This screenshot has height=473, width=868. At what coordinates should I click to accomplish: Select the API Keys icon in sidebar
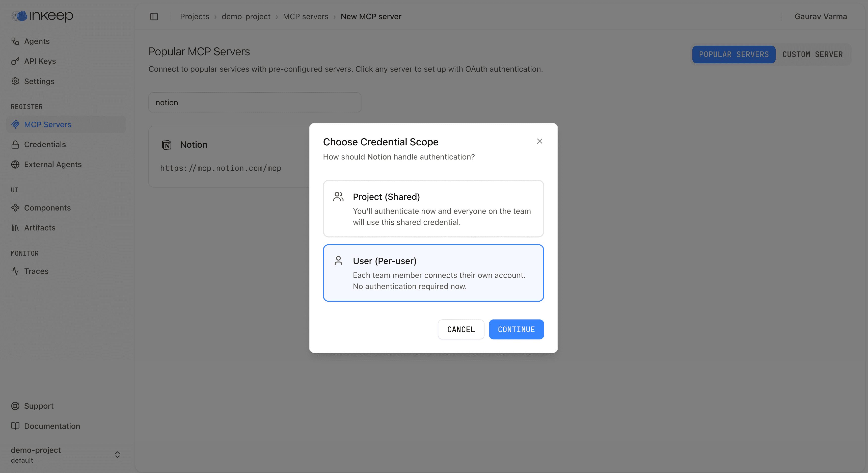[x=15, y=61]
